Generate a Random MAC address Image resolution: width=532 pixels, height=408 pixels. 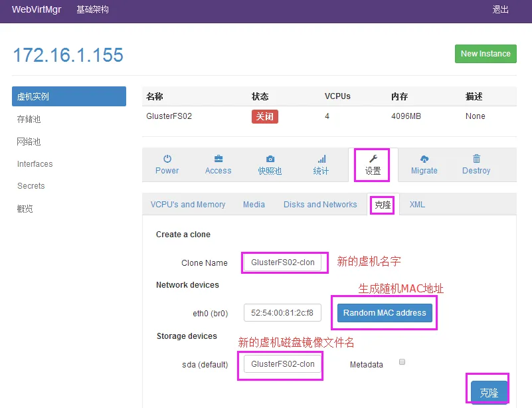[385, 312]
